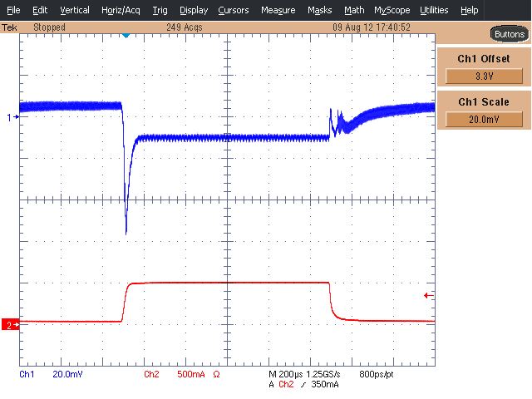Viewport: 532px width, 399px height.
Task: Click the A Ch2 350mA trigger readout
Action: pos(303,384)
